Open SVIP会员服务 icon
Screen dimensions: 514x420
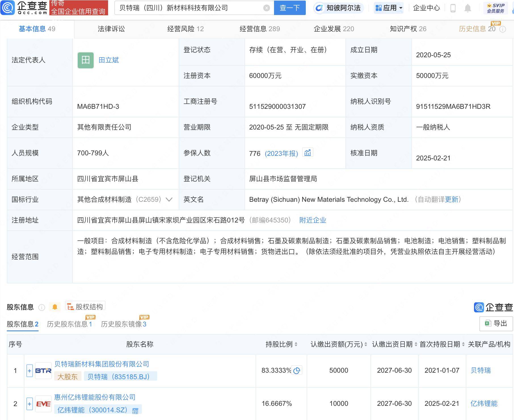click(492, 8)
